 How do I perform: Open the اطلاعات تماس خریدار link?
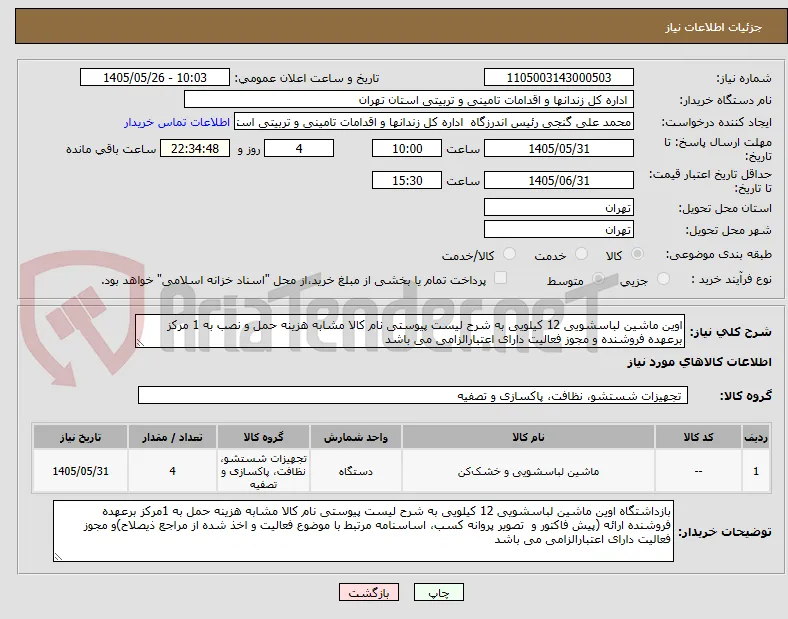(177, 122)
